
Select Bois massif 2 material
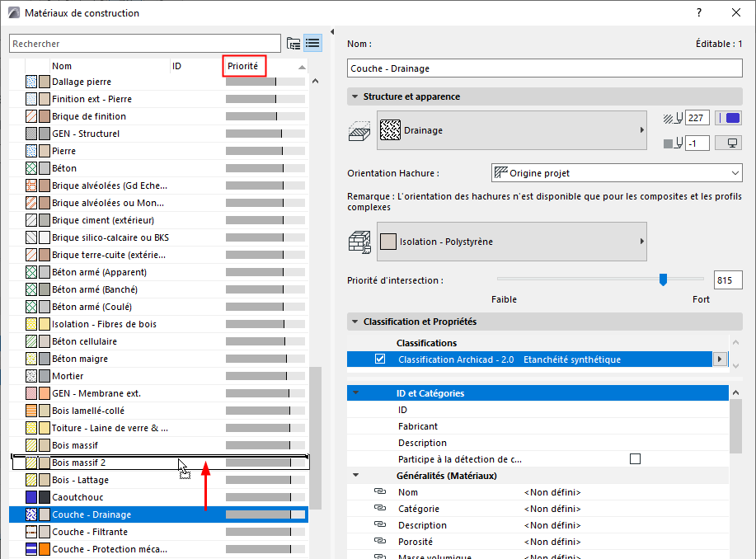click(x=158, y=463)
